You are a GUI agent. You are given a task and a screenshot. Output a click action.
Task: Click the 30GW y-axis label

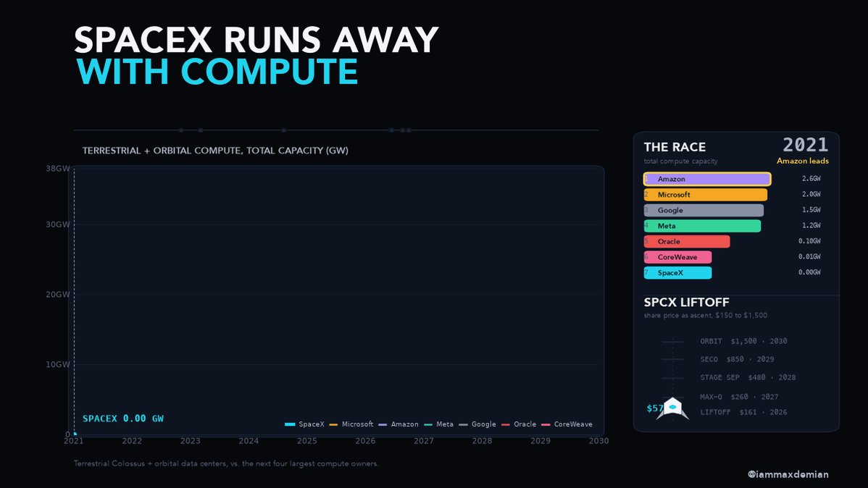pos(58,224)
